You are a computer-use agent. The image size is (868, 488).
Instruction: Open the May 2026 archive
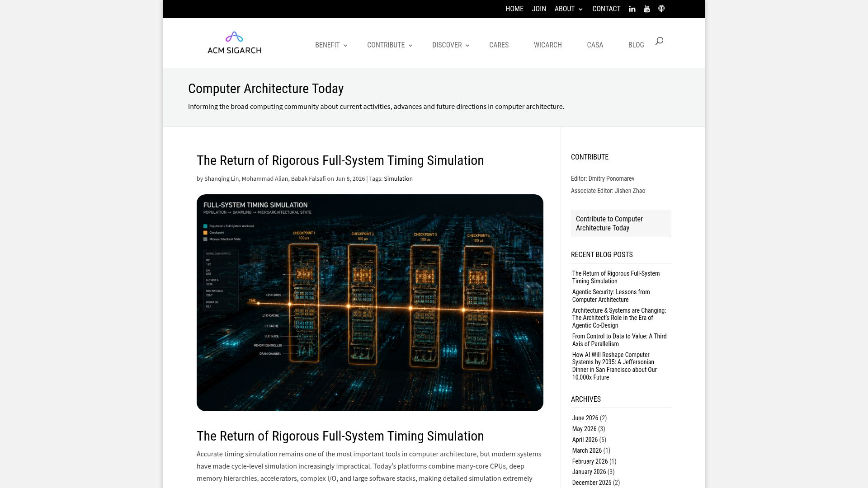coord(584,429)
